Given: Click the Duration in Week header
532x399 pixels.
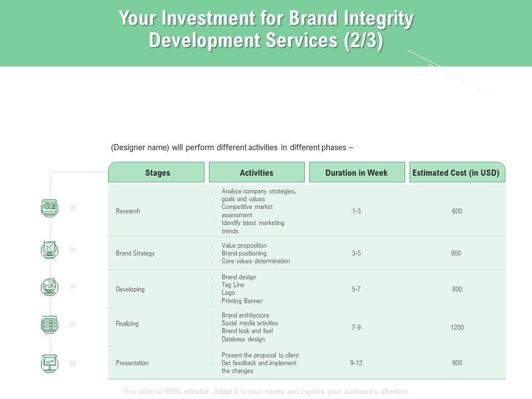Looking at the screenshot, I should tap(356, 173).
